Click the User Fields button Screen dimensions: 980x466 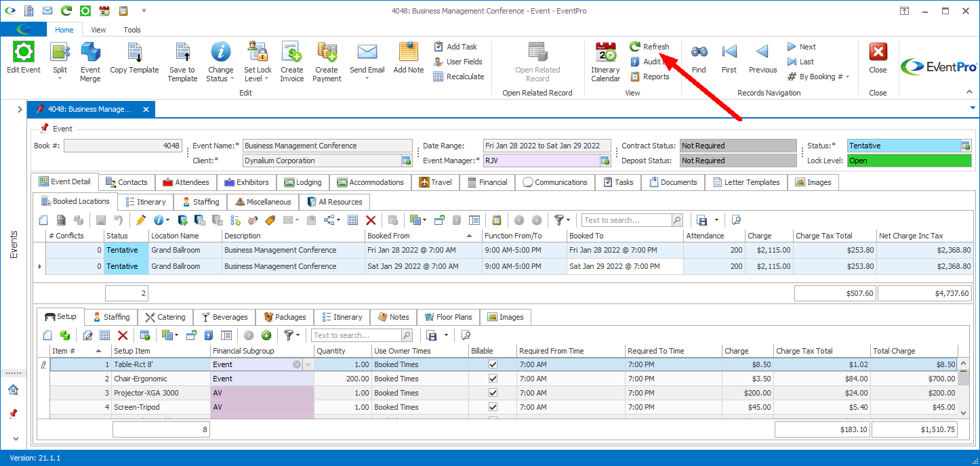pos(458,62)
